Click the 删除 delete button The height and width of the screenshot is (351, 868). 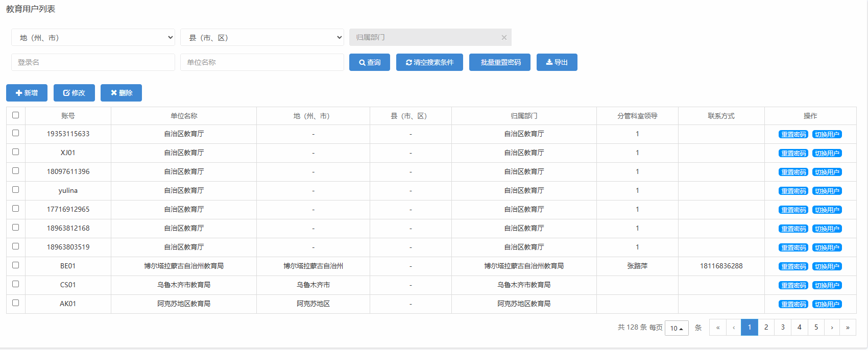[121, 93]
